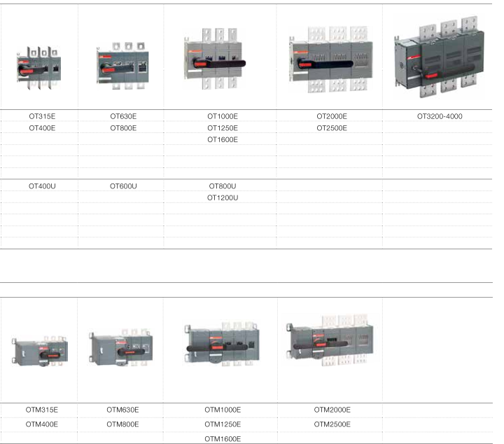Viewport: 504px width, 444px height.
Task: Select the OT1000E model label
Action: 223,116
